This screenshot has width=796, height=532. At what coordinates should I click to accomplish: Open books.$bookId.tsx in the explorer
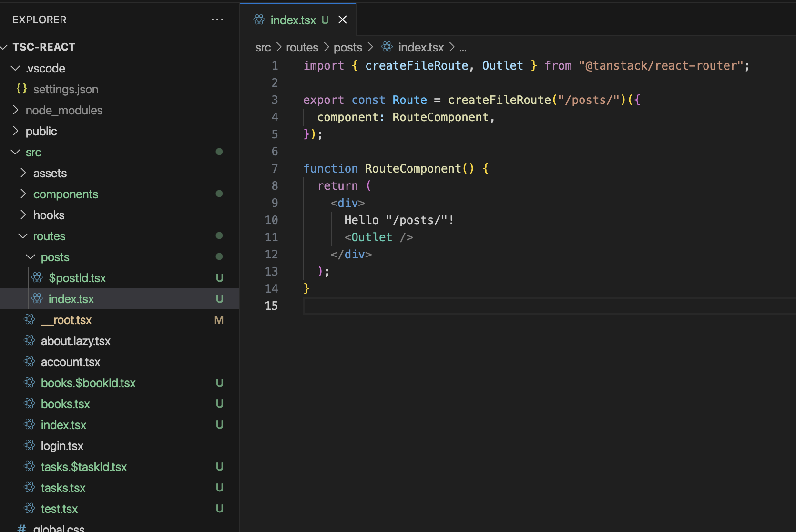point(88,383)
